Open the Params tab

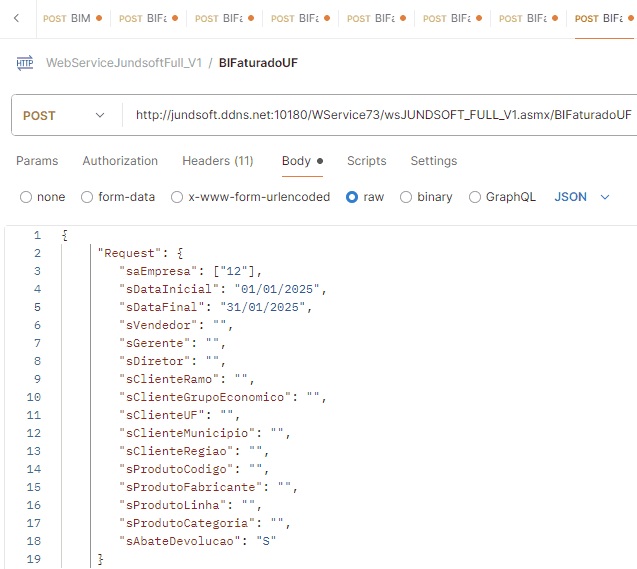[x=37, y=161]
